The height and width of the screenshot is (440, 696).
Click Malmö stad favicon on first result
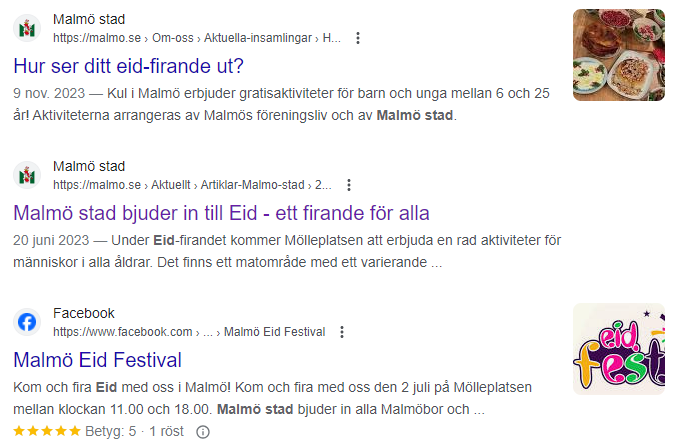(27, 29)
